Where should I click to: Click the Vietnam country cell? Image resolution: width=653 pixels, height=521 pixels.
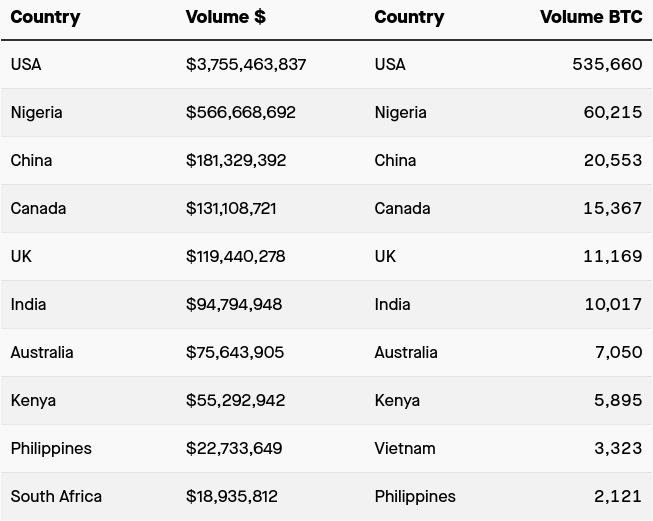405,448
